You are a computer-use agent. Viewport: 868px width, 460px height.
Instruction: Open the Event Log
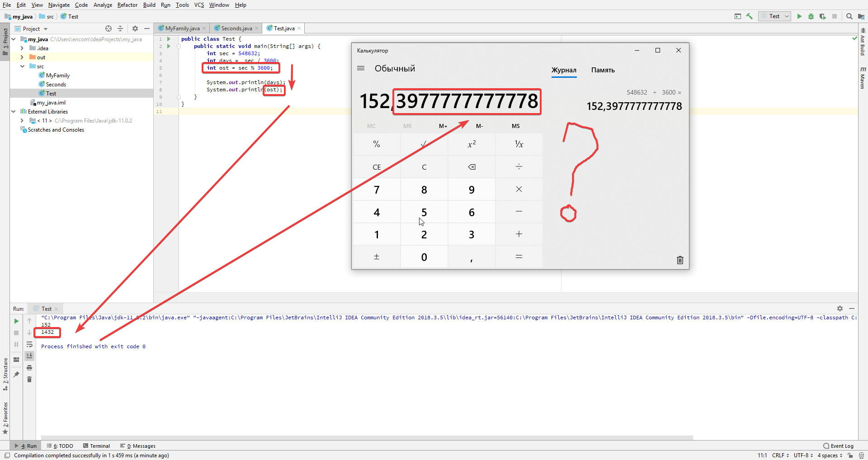pyautogui.click(x=838, y=446)
